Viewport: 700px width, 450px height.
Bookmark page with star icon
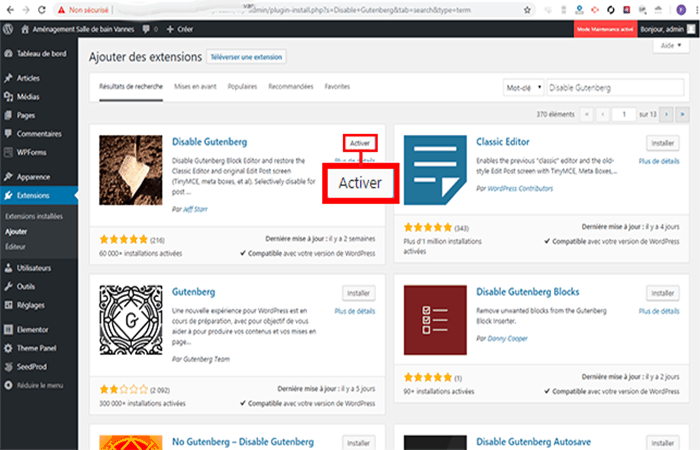click(x=527, y=10)
